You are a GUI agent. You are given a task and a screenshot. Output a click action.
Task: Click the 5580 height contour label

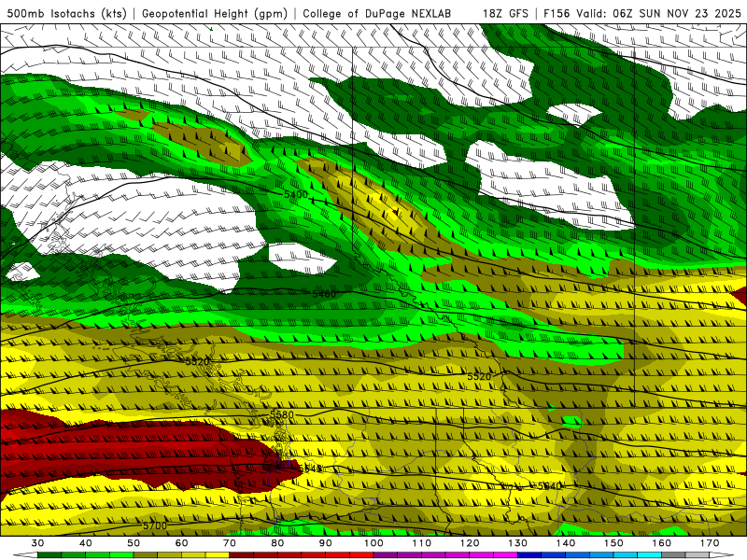click(x=282, y=414)
